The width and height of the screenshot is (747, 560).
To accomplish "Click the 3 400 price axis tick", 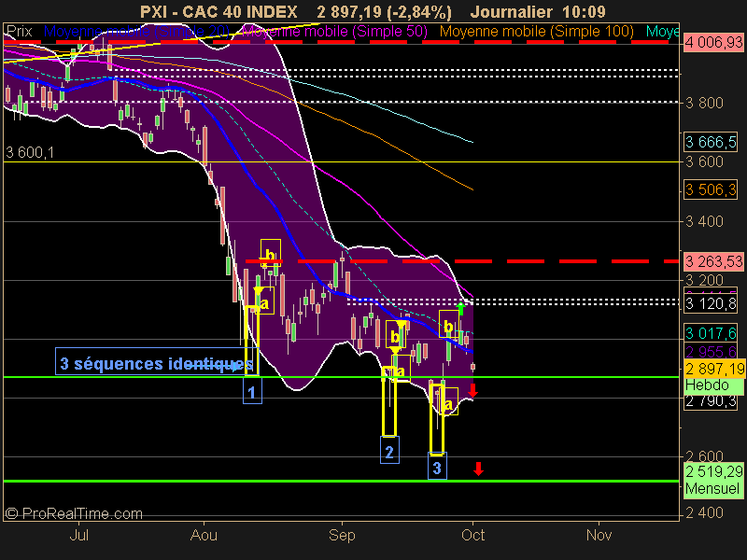I will pyautogui.click(x=705, y=221).
